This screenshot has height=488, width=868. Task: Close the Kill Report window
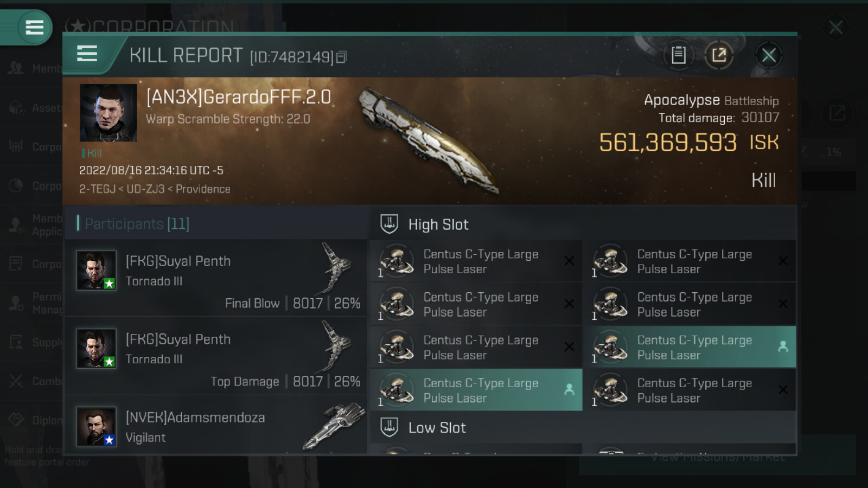768,55
